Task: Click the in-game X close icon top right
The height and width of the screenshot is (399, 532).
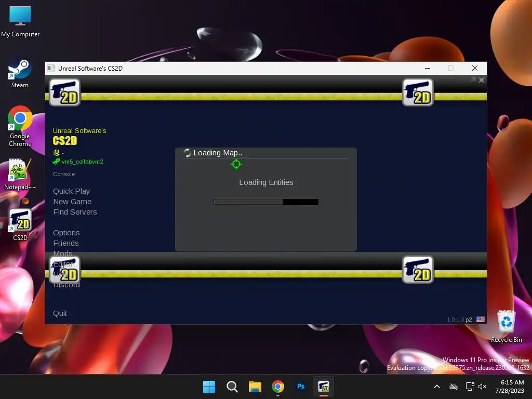Action: (x=482, y=80)
